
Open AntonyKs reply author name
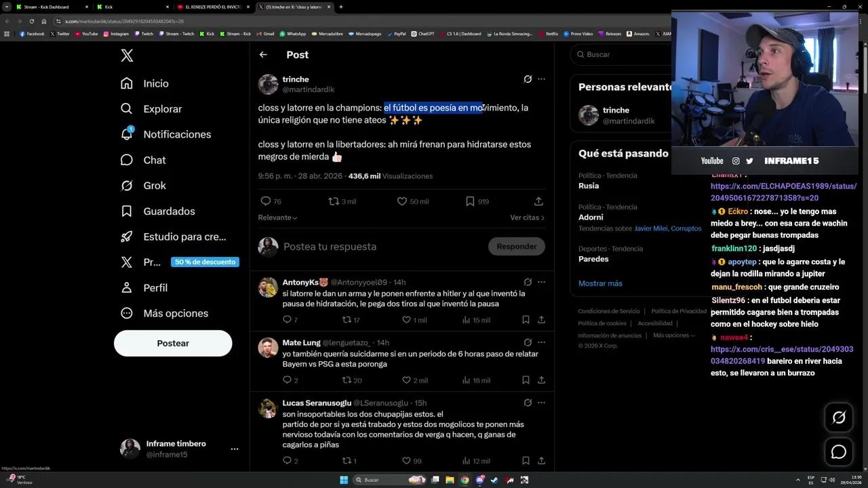click(305, 282)
